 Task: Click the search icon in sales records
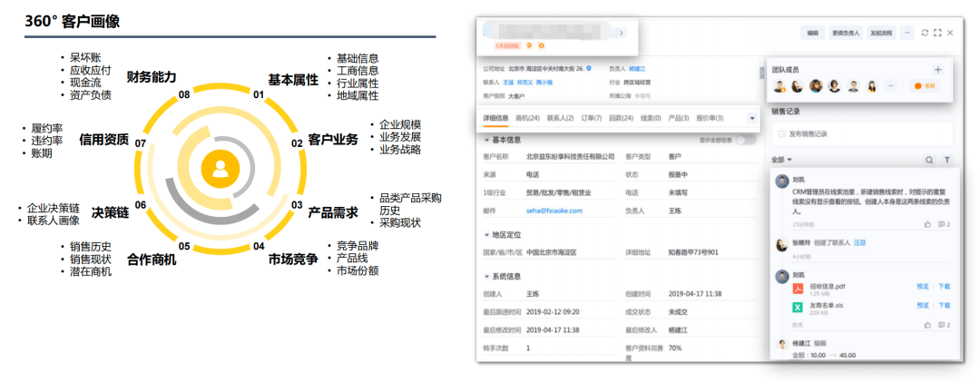click(928, 160)
